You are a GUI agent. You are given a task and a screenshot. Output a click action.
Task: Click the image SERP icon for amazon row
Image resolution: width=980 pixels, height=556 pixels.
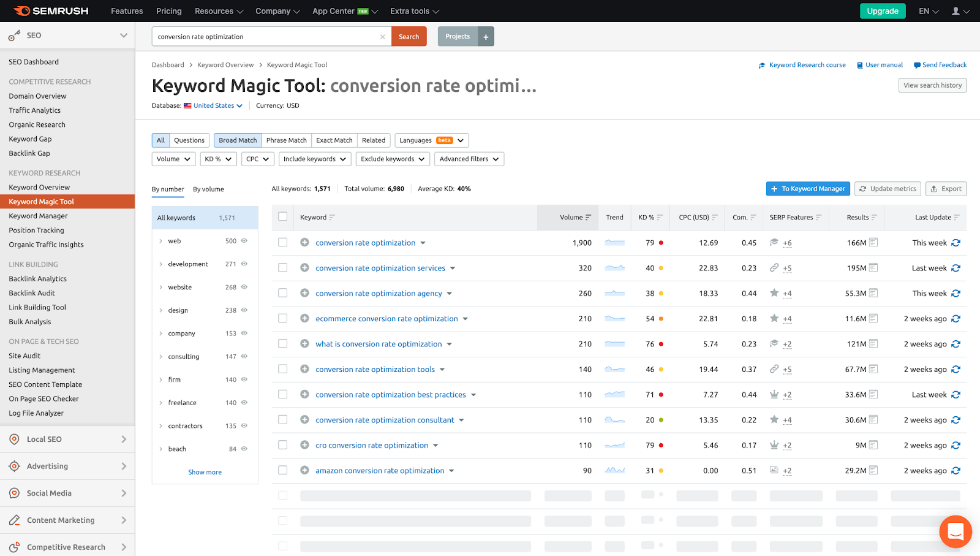tap(774, 470)
